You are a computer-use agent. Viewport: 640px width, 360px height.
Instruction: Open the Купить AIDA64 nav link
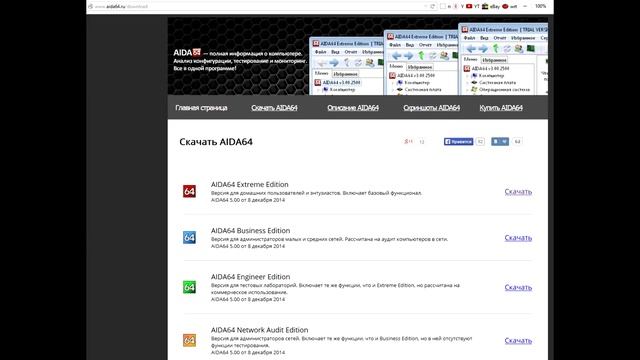coord(501,108)
